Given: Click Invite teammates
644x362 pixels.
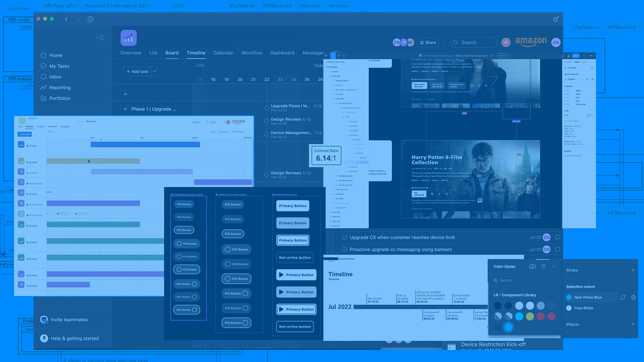Looking at the screenshot, I should pyautogui.click(x=64, y=320).
